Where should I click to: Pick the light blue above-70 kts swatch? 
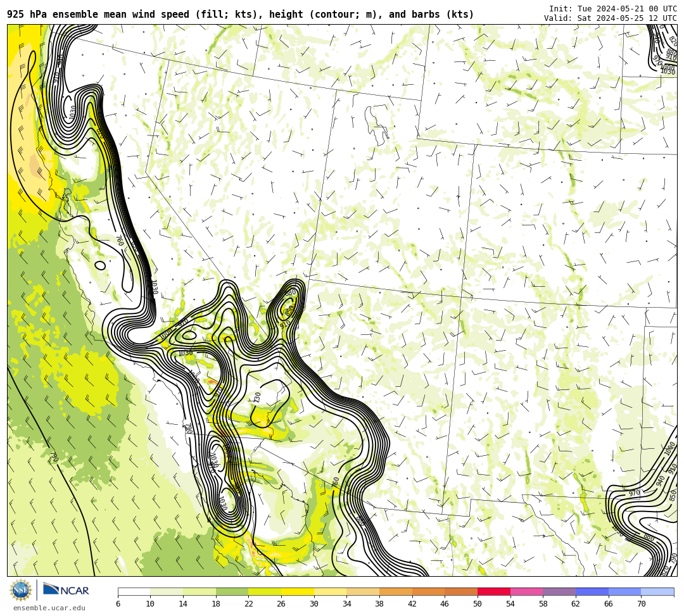(657, 591)
